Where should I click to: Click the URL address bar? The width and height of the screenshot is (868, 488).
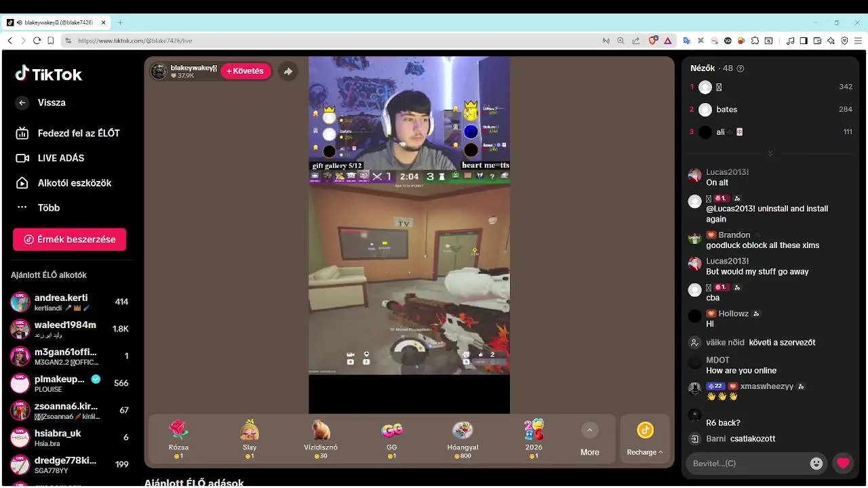click(332, 41)
